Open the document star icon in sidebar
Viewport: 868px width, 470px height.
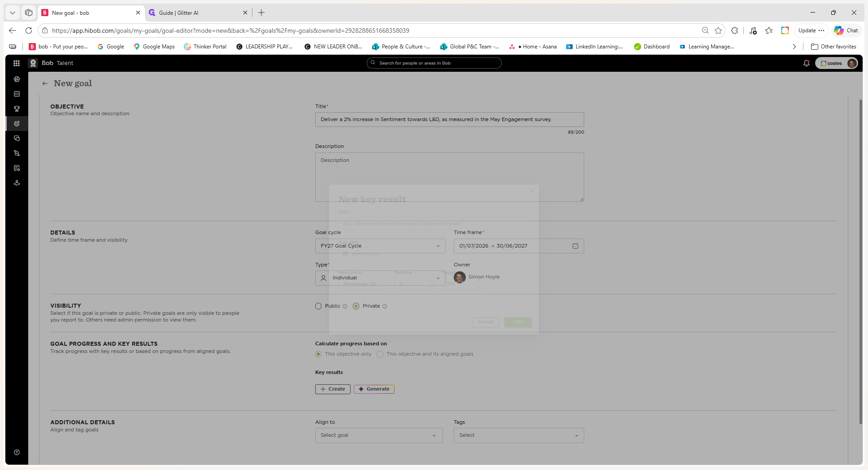click(x=17, y=168)
